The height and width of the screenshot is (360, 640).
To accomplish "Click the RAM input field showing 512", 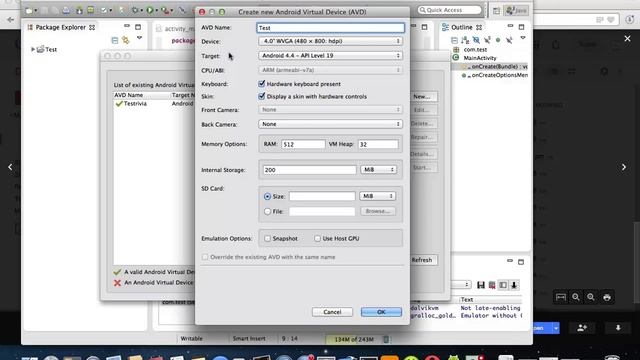I will click(303, 144).
